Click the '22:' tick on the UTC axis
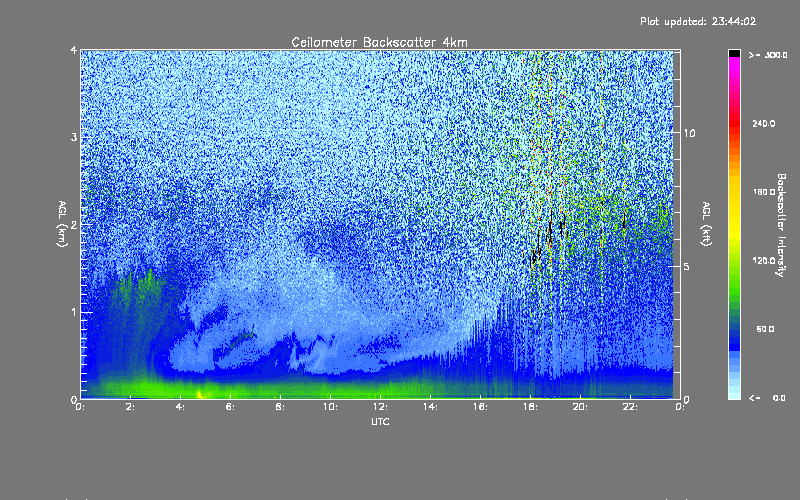The width and height of the screenshot is (800, 500). [x=630, y=407]
